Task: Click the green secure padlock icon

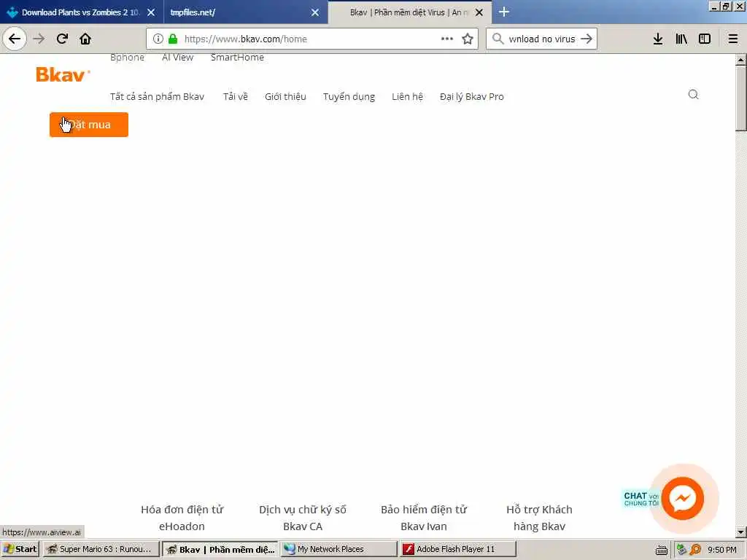Action: tap(173, 39)
